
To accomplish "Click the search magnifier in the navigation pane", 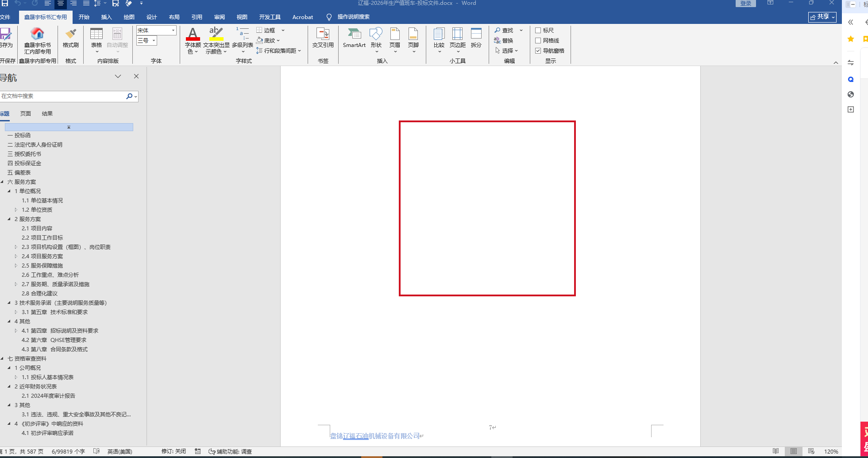I will 129,96.
